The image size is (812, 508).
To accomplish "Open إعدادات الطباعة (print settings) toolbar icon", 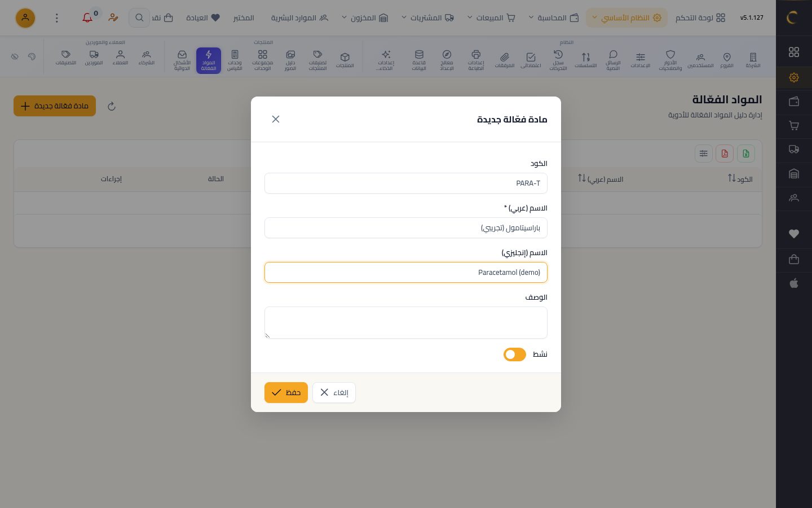I will tap(476, 60).
